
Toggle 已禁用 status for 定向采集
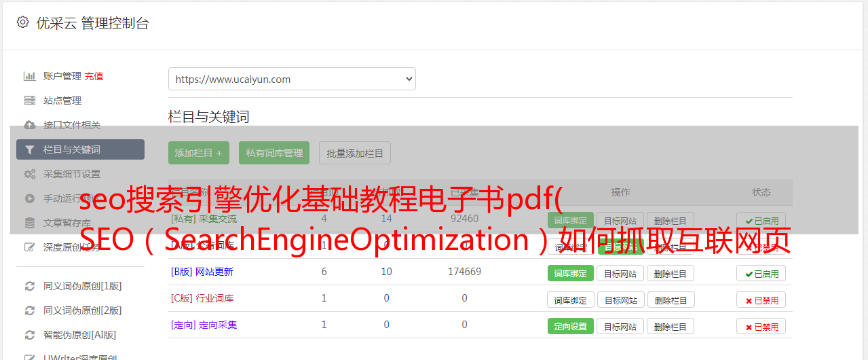761,326
